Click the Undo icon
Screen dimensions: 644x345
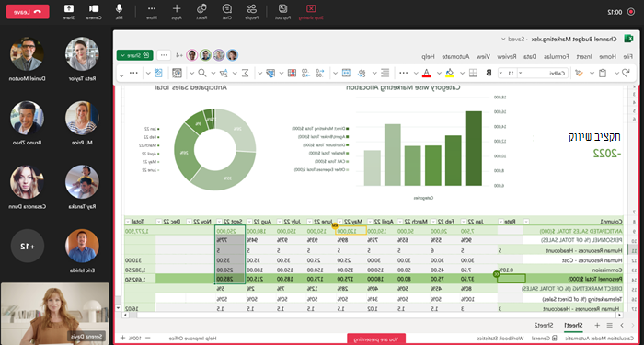(x=627, y=73)
